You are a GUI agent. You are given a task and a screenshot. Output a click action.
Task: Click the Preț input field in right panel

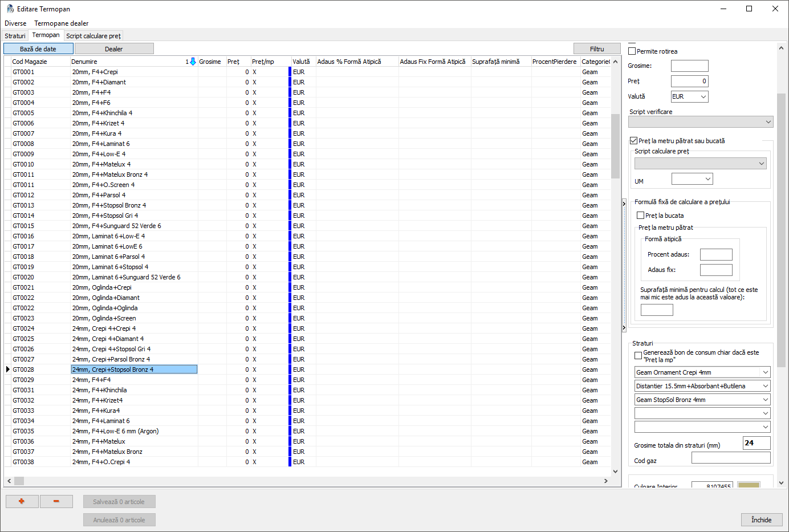point(690,82)
